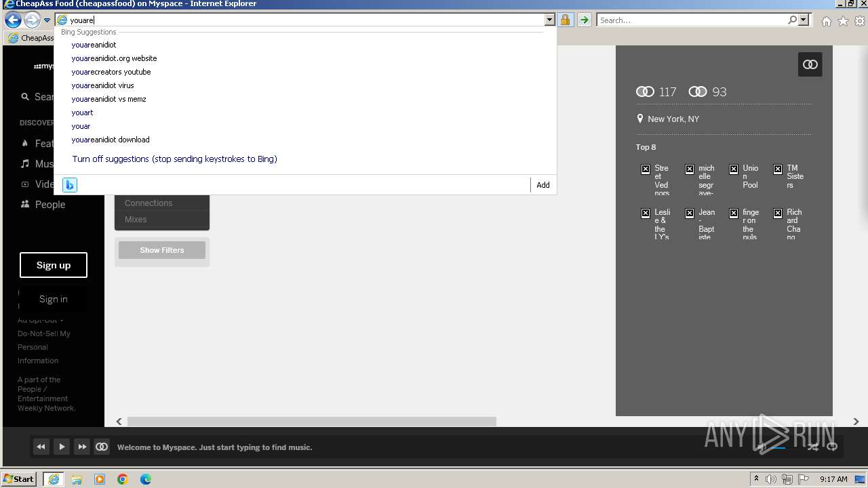Image resolution: width=868 pixels, height=488 pixels.
Task: Open the Featured flame icon in sidebar
Action: click(x=25, y=144)
